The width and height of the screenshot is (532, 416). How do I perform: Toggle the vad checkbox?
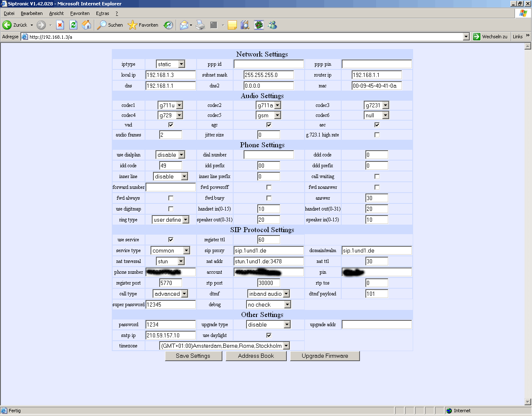[x=171, y=125]
